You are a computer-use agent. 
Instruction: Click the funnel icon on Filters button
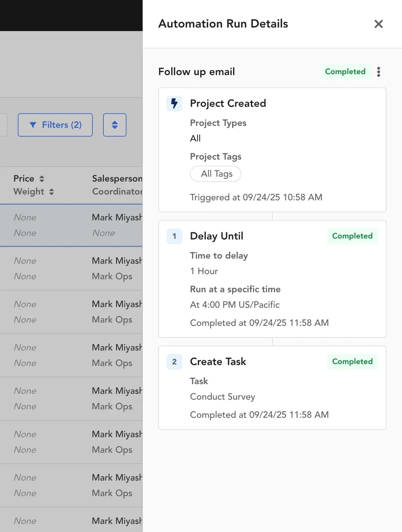(33, 125)
